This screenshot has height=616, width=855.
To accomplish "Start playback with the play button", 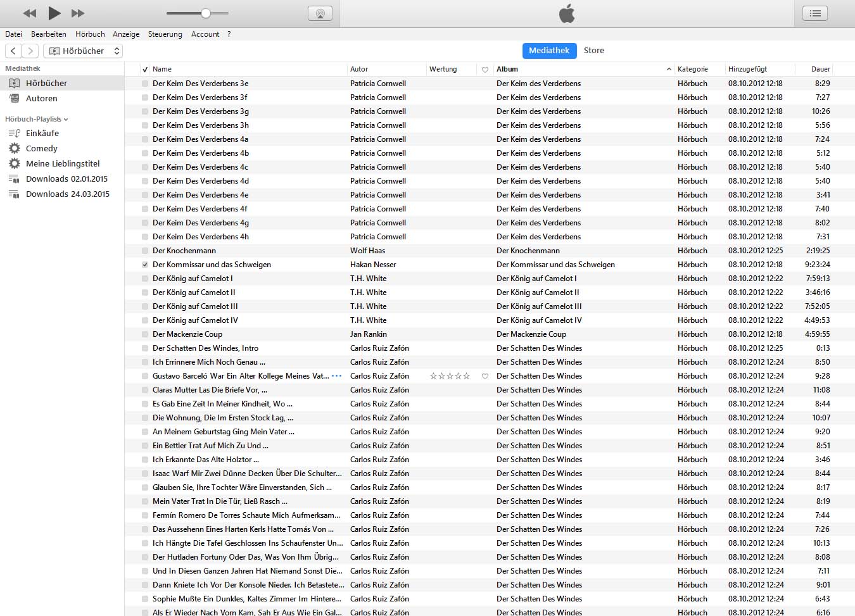I will point(54,13).
